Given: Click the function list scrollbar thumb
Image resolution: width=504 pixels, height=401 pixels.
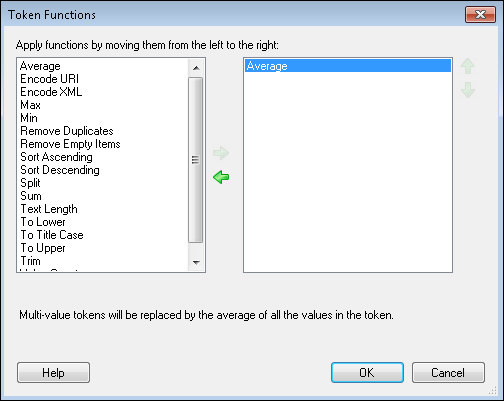Looking at the screenshot, I should (x=196, y=160).
